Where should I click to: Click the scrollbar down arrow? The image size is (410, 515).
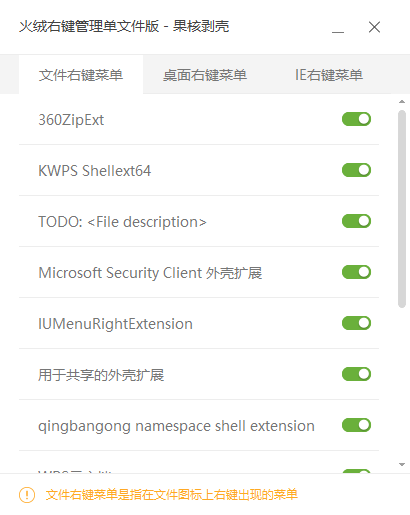pos(402,464)
